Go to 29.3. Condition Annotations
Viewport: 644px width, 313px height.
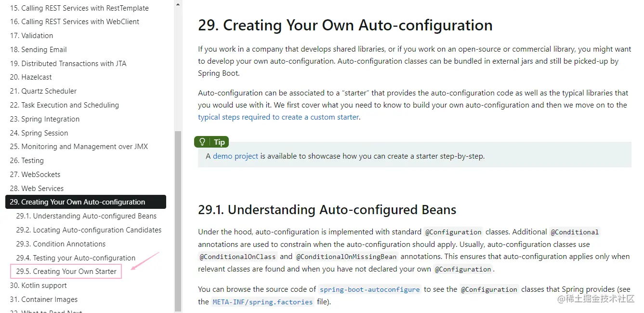click(x=61, y=244)
